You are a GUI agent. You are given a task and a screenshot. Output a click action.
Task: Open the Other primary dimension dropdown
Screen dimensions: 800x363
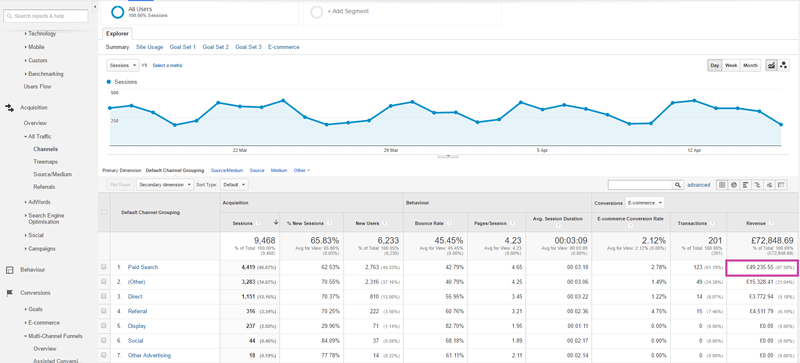point(302,171)
